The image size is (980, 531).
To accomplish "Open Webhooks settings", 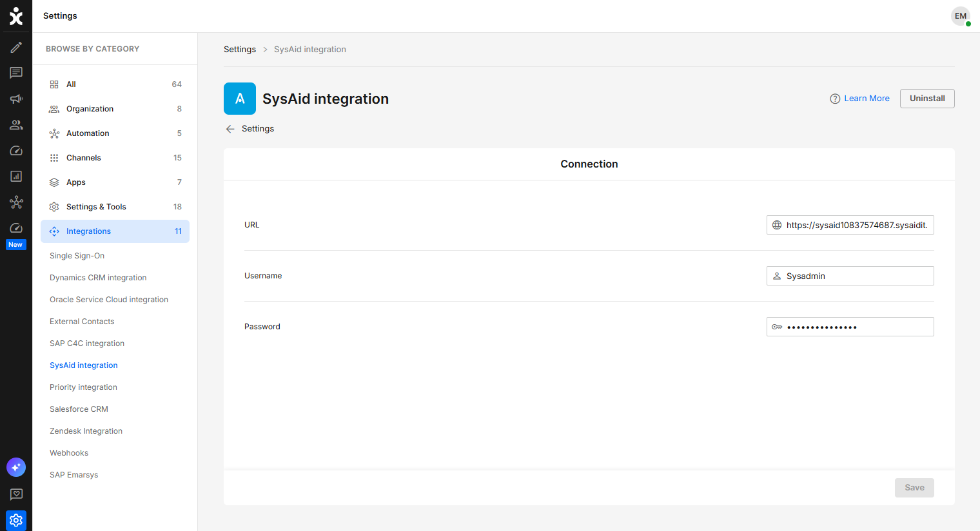I will coord(69,453).
